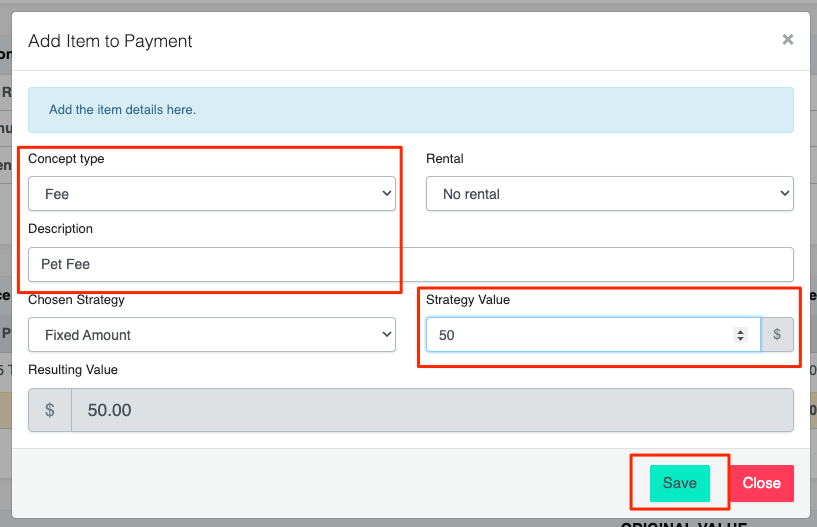The height and width of the screenshot is (527, 817).
Task: Select the Resulting Value field showing 50.00
Action: point(430,410)
